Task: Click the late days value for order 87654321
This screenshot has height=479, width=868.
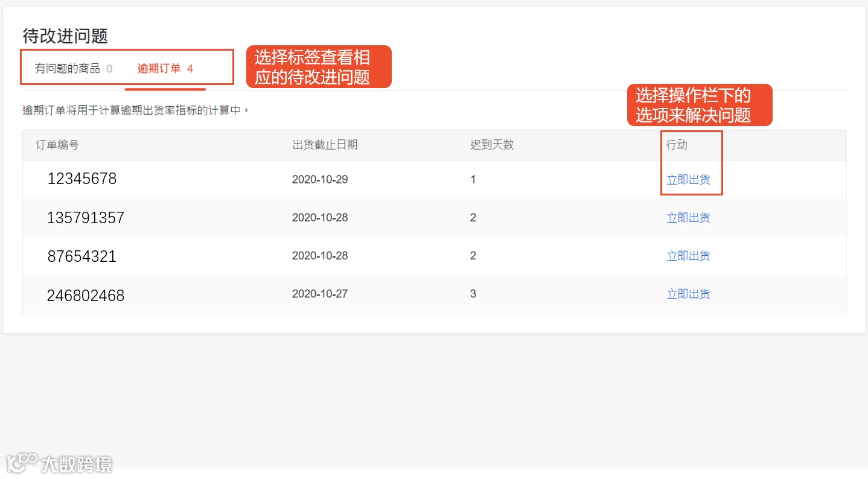Action: click(x=473, y=256)
